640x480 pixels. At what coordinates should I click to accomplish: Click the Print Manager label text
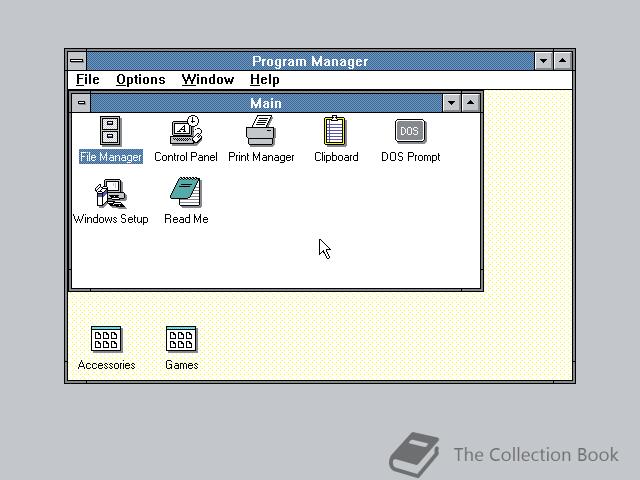click(261, 157)
